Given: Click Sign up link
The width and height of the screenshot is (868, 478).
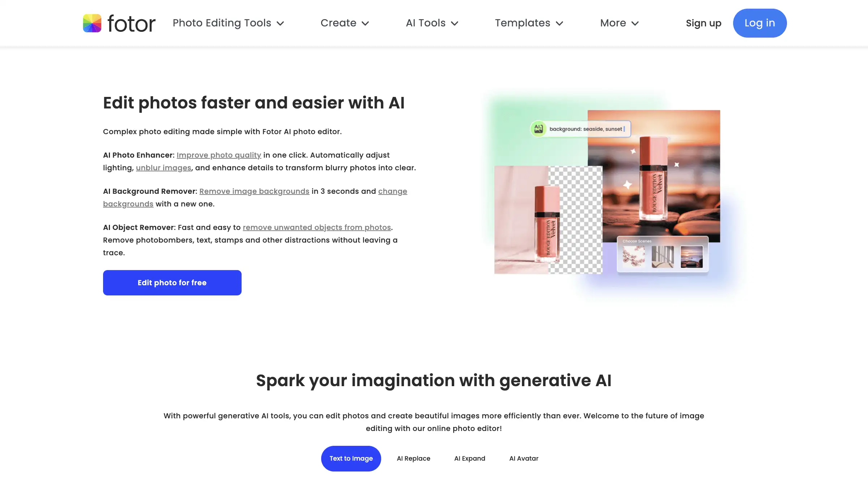Looking at the screenshot, I should click(x=704, y=22).
